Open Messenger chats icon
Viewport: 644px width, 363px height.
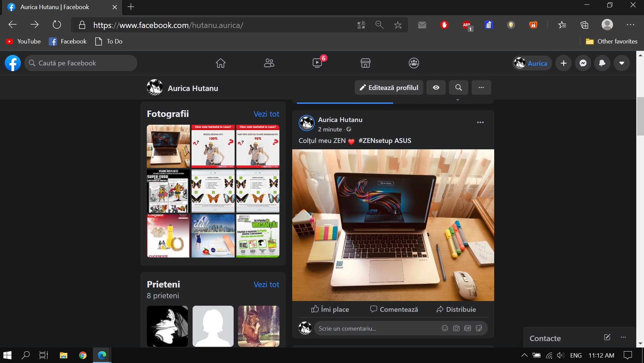[583, 63]
